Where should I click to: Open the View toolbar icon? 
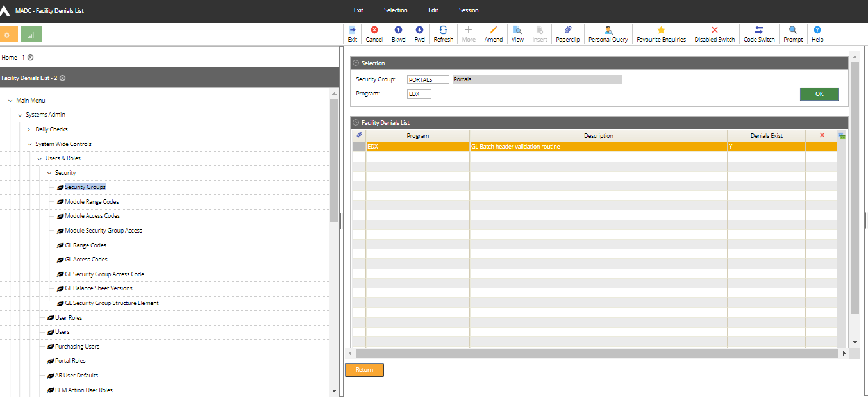click(517, 30)
